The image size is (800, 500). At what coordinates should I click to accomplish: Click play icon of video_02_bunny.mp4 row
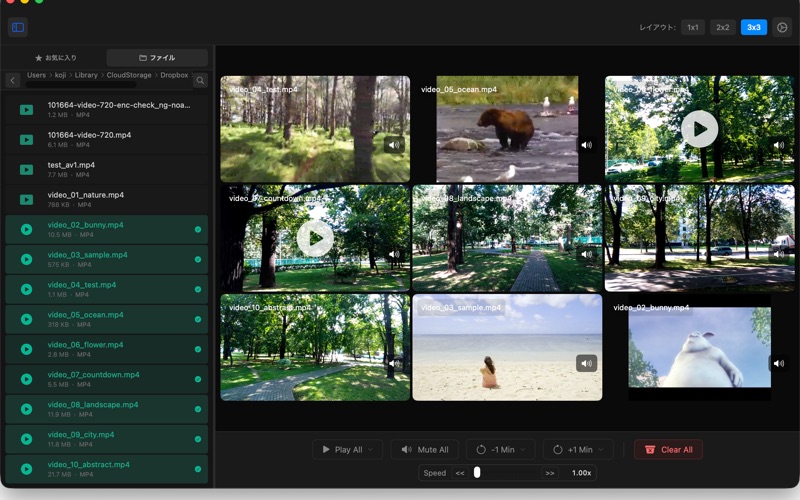coord(27,230)
